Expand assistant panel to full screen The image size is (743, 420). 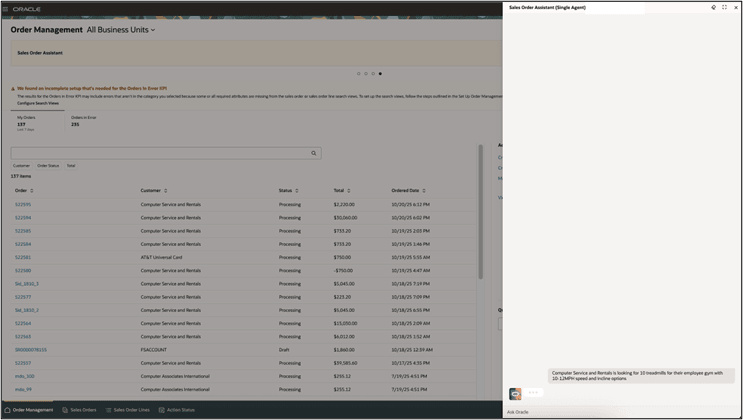(725, 7)
